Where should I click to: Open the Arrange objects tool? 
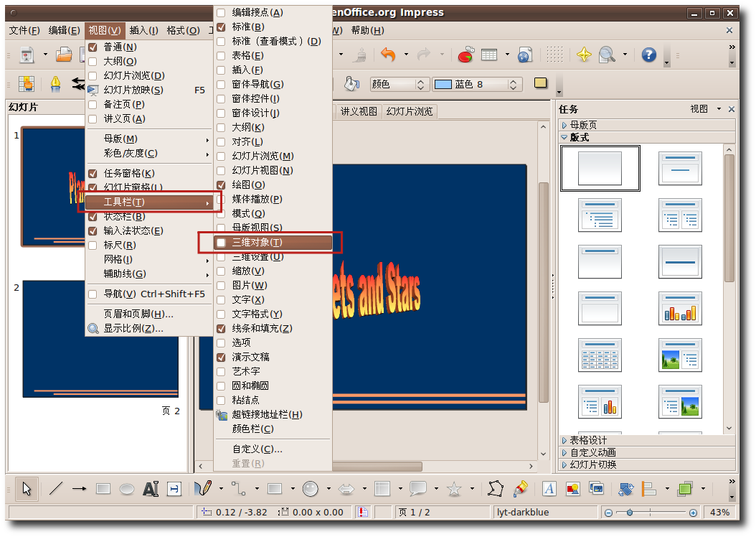point(685,489)
